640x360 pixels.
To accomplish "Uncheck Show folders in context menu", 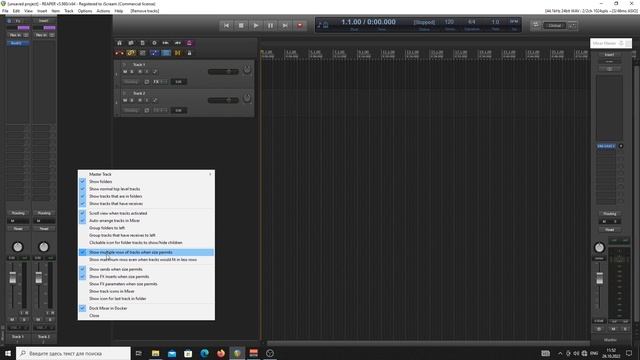I will [146, 182].
